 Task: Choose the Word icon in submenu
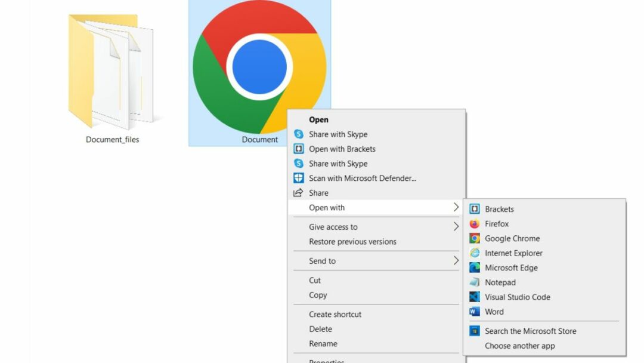pos(475,312)
